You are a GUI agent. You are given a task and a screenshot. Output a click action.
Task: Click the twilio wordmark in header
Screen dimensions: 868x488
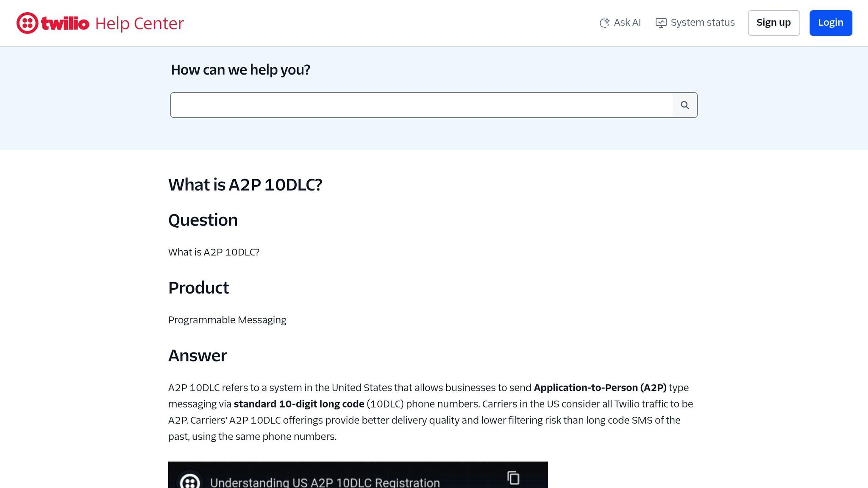pos(65,23)
